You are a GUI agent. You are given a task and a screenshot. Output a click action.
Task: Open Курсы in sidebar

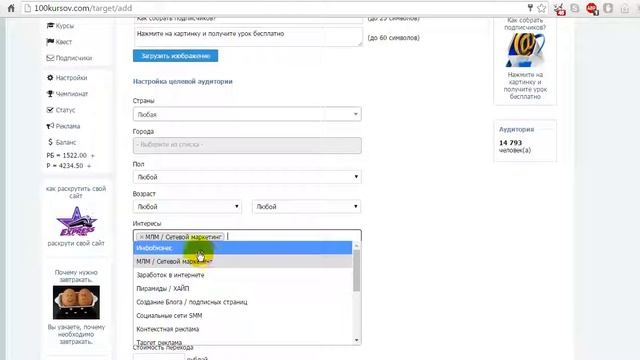point(65,26)
